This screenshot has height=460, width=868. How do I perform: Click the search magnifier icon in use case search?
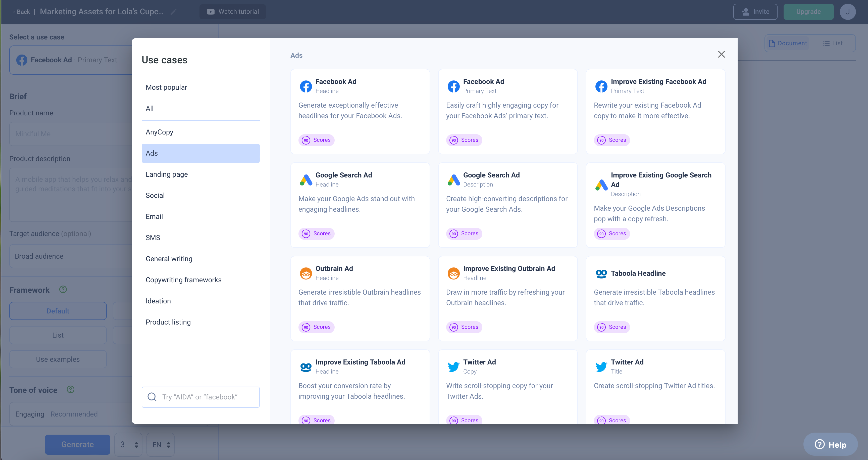(x=152, y=397)
